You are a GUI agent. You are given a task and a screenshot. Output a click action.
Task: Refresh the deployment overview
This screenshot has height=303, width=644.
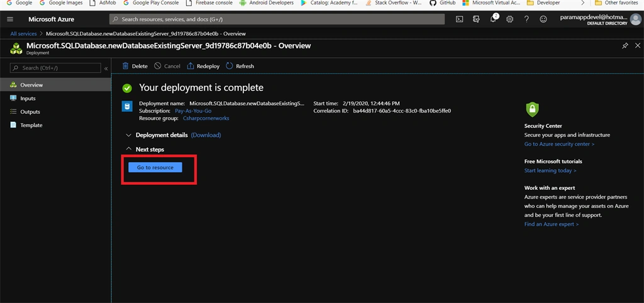240,66
